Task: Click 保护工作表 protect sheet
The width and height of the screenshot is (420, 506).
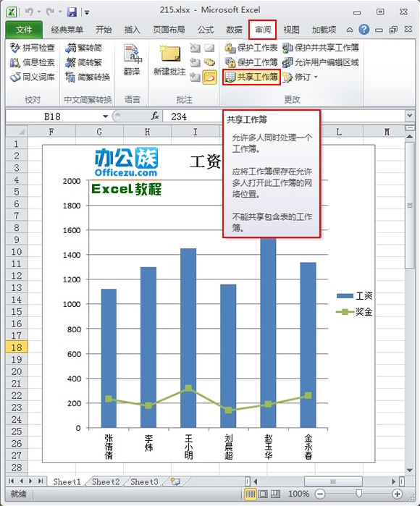Action: click(251, 48)
